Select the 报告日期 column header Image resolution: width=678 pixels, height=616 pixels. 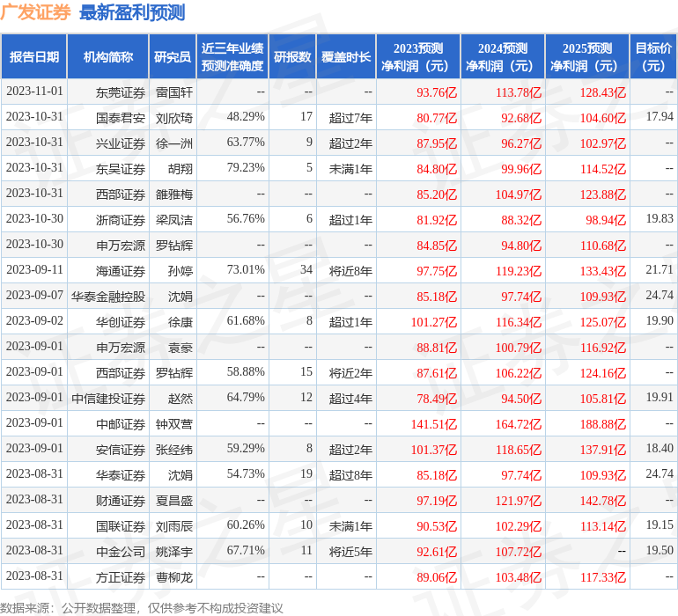pyautogui.click(x=33, y=56)
